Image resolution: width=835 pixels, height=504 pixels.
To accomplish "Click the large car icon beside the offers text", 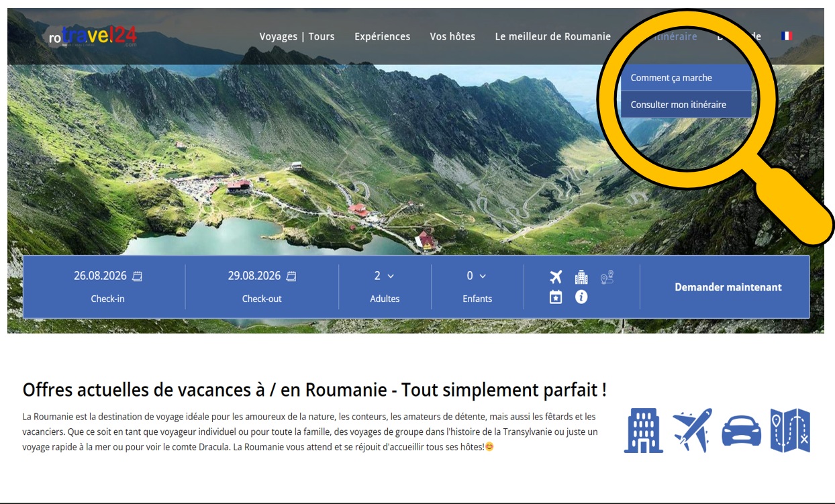I will point(741,431).
